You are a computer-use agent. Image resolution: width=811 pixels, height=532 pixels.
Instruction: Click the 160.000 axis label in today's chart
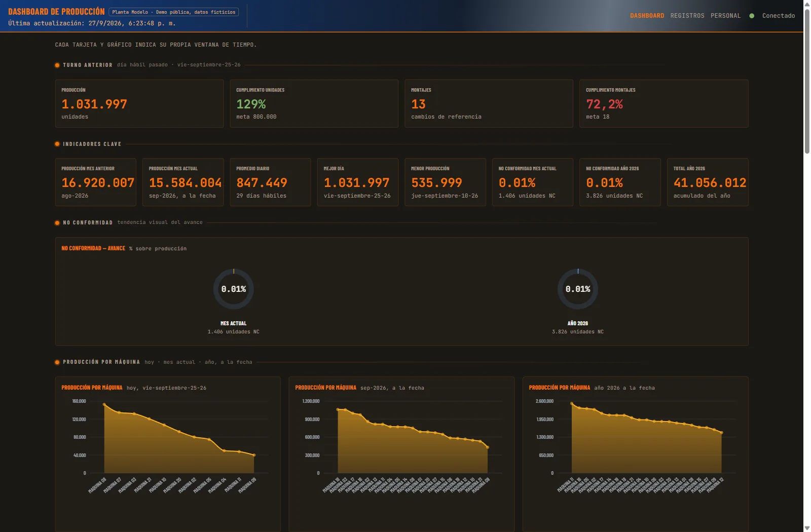(79, 401)
